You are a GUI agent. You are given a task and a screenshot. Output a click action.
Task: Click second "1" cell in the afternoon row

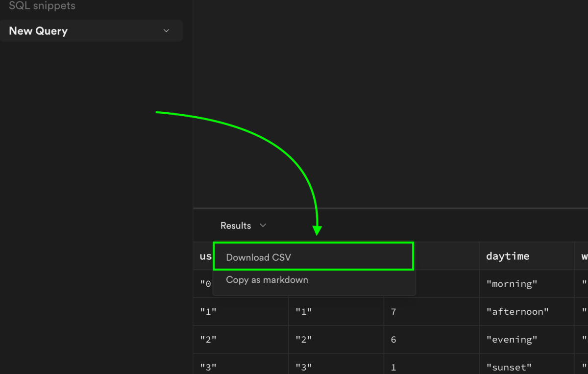(x=336, y=312)
